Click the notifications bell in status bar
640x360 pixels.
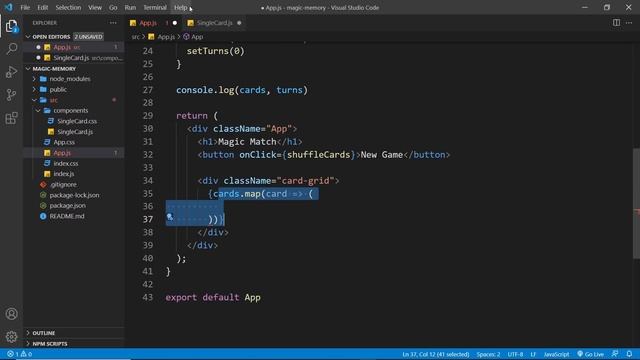(x=629, y=354)
